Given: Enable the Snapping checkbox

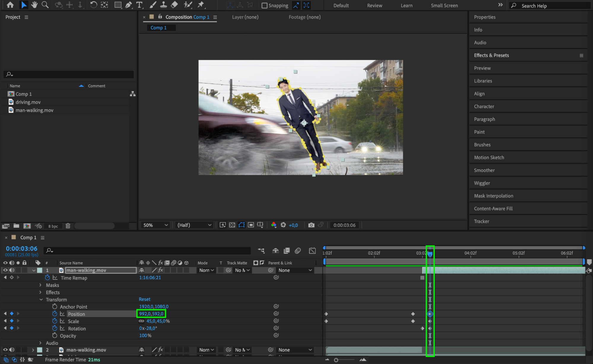Looking at the screenshot, I should click(264, 5).
